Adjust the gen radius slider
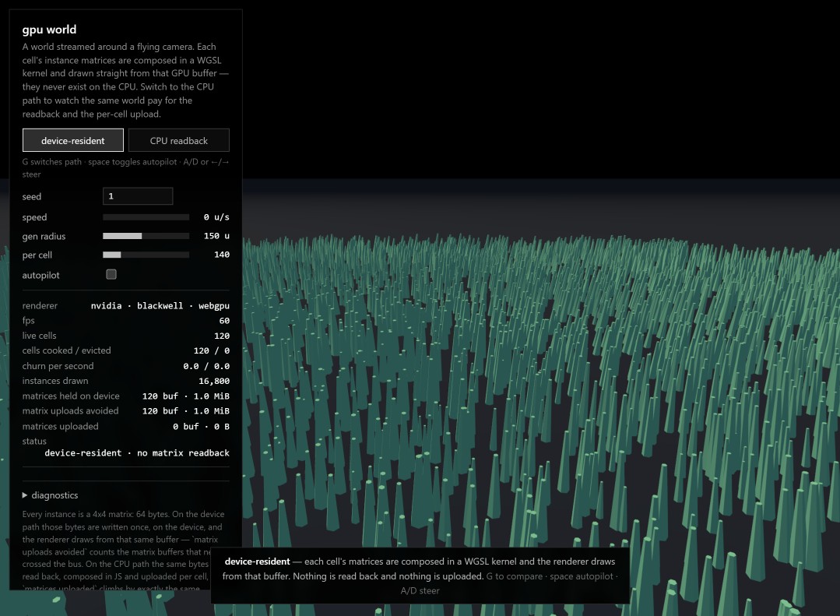The width and height of the screenshot is (840, 616). (x=146, y=236)
